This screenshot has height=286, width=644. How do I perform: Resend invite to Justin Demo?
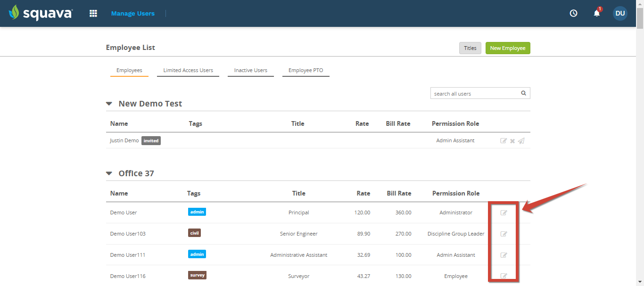(521, 141)
